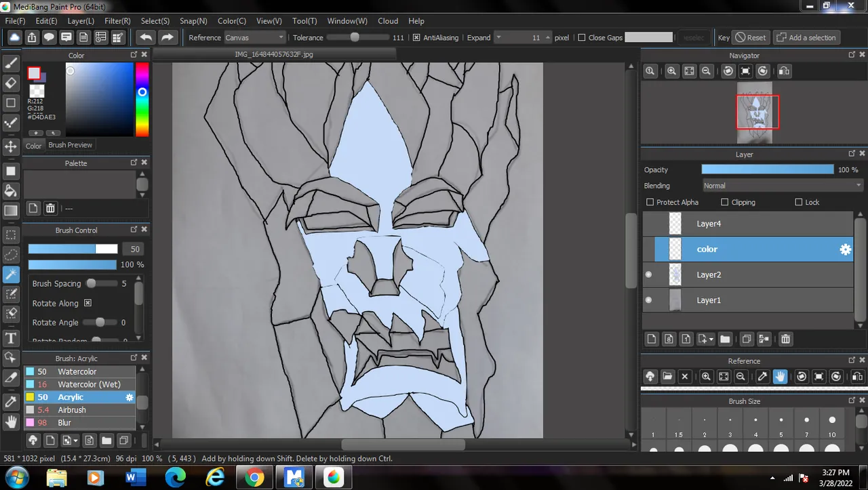Enable Clipping checkbox
Screen dimensions: 868x490
click(x=725, y=202)
